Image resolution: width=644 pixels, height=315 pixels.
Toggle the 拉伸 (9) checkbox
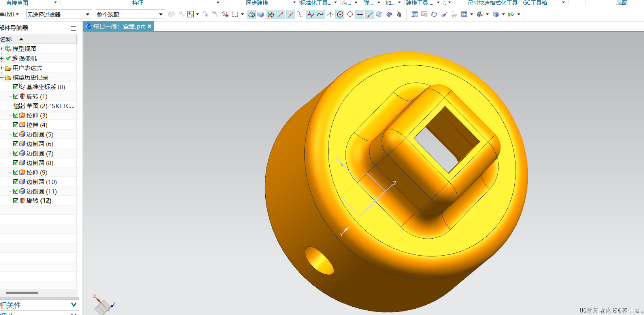(x=16, y=172)
